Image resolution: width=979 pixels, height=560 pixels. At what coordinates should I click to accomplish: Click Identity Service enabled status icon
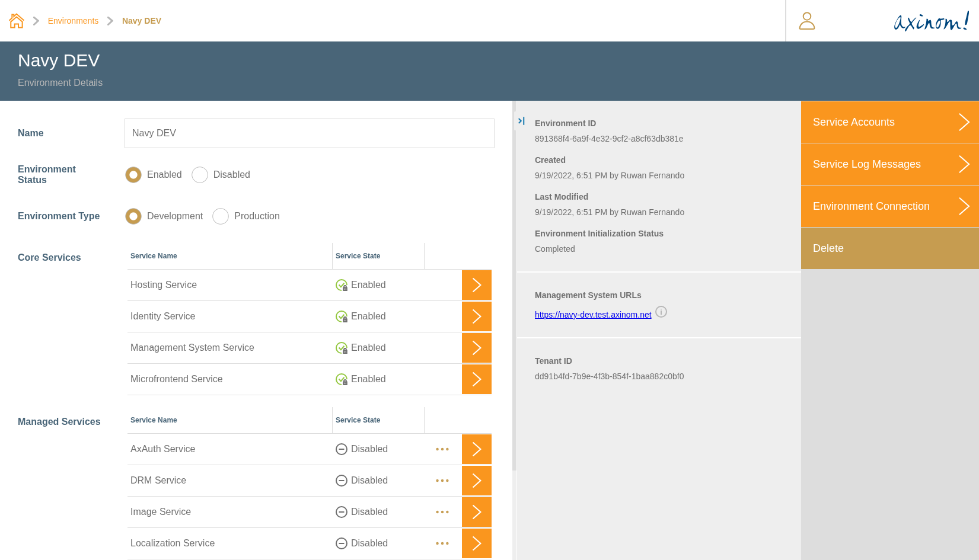point(342,316)
